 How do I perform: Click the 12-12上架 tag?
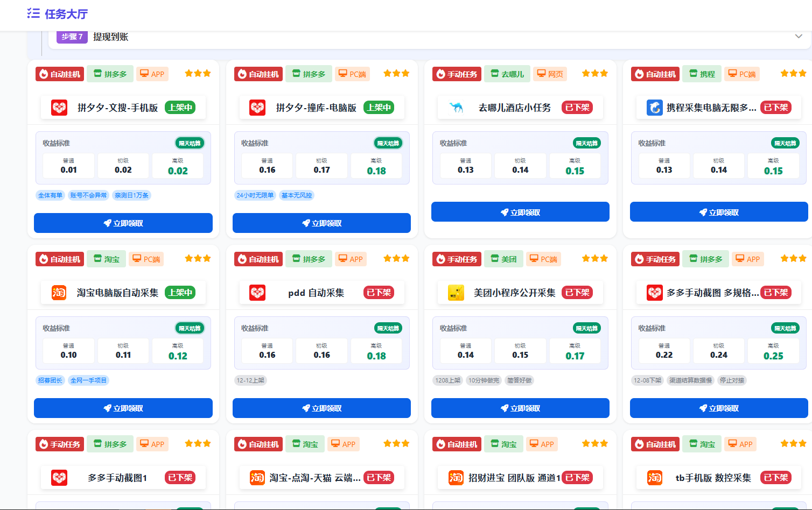(x=251, y=380)
